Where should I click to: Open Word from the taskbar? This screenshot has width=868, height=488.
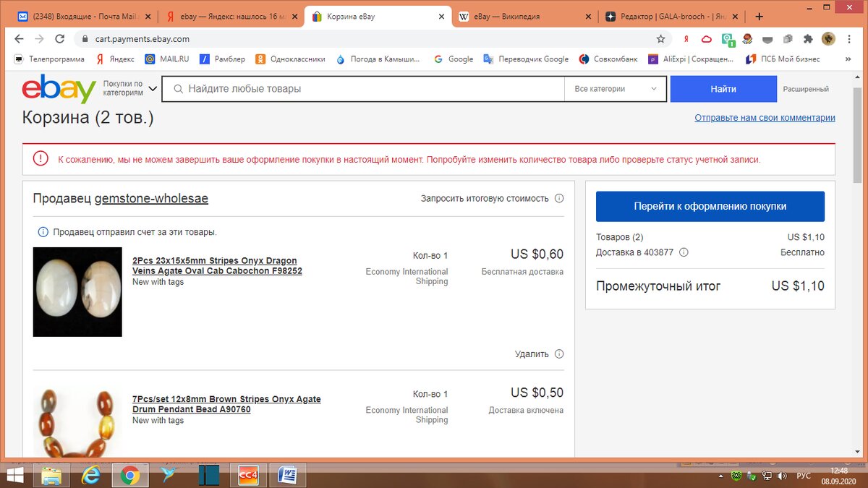pos(288,475)
